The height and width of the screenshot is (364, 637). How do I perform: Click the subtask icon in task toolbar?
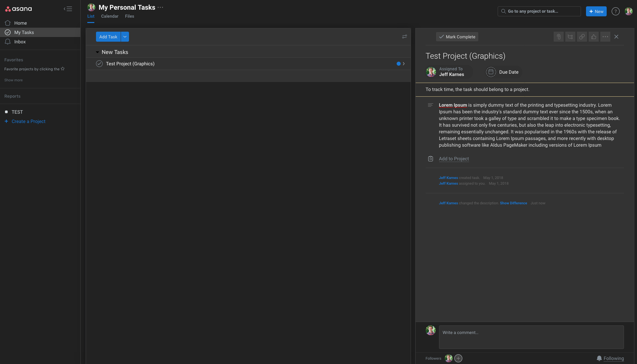coord(570,37)
